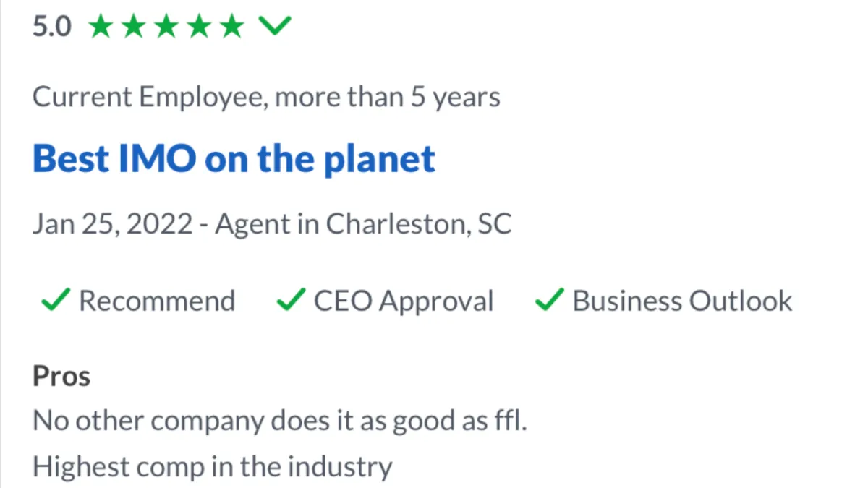
Task: Click the green checkmark beside CEO Approval
Action: point(291,300)
